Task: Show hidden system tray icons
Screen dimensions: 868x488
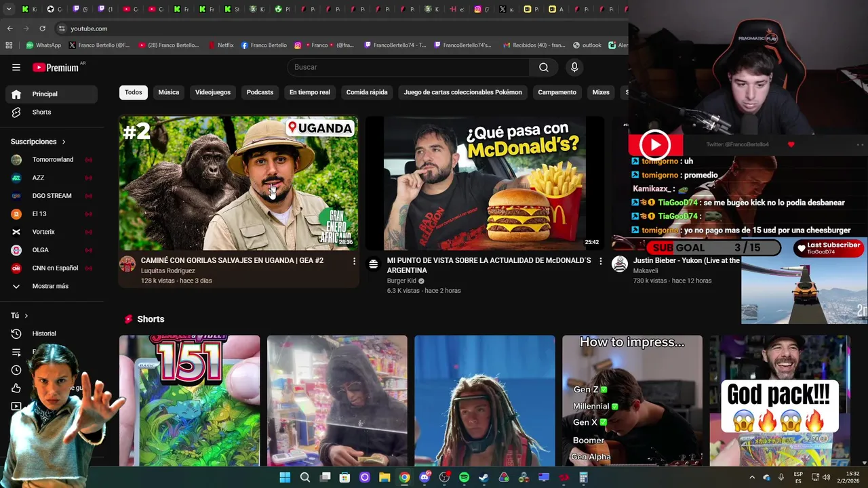Action: pyautogui.click(x=751, y=477)
